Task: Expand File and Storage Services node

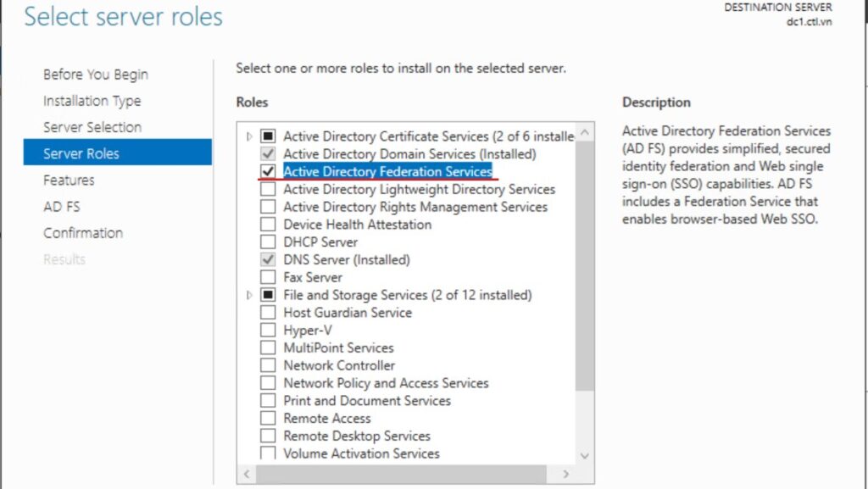Action: [x=248, y=295]
